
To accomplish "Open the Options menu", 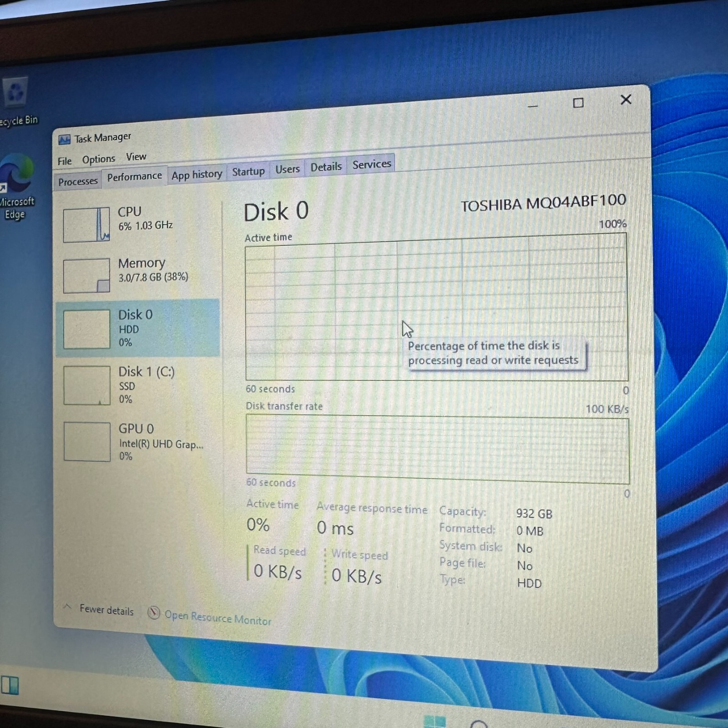I will 99,159.
